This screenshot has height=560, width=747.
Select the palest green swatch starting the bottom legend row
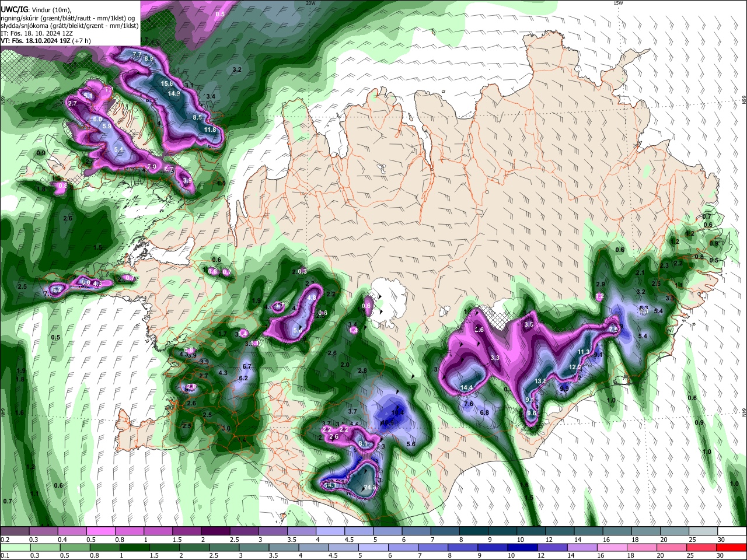[16, 547]
